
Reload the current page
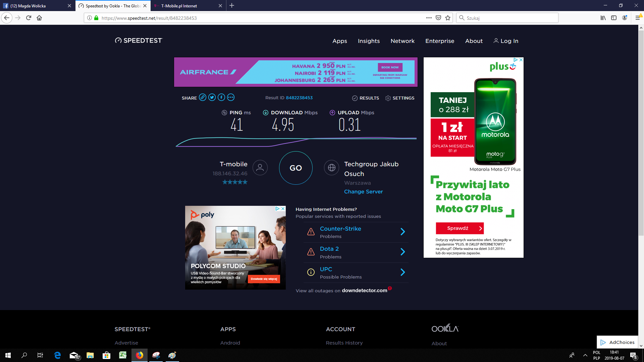click(x=29, y=18)
